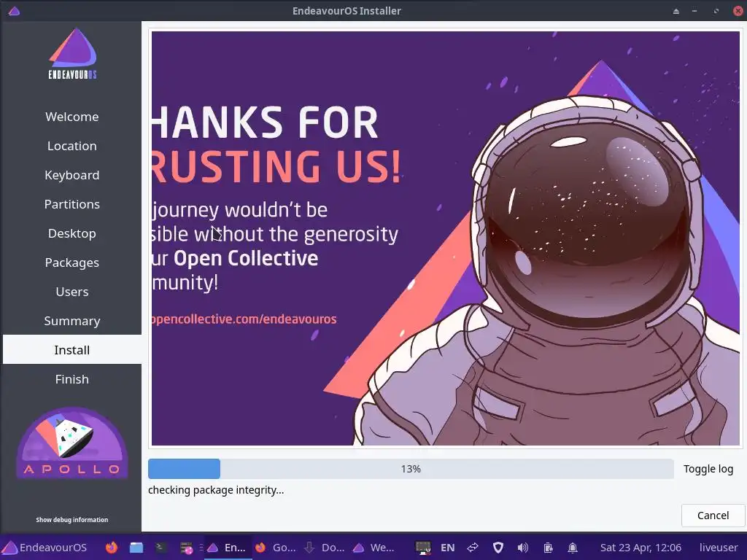
Task: Open the terminal emulator launcher
Action: [x=160, y=547]
